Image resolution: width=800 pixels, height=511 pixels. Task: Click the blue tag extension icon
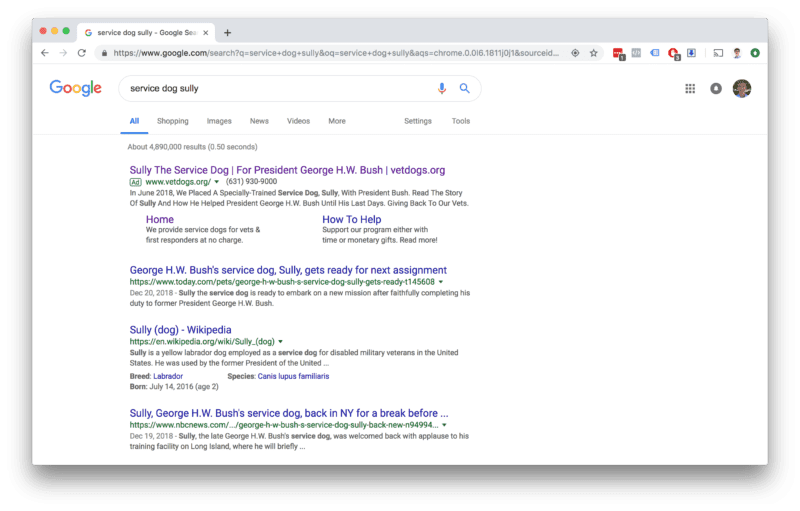pos(655,53)
